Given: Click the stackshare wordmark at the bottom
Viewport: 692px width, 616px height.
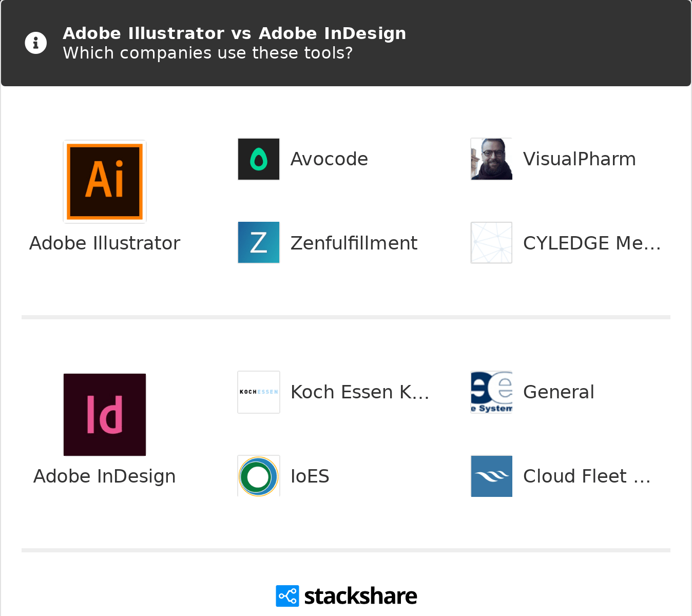Looking at the screenshot, I should [360, 595].
